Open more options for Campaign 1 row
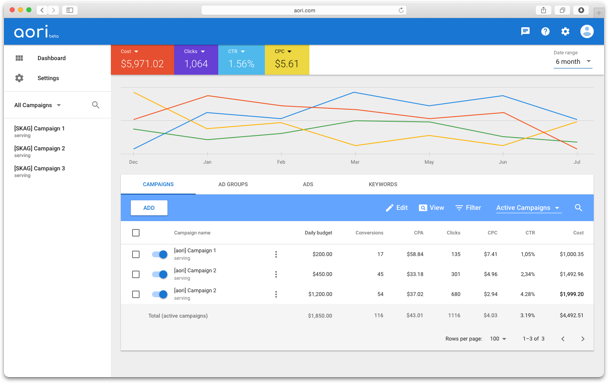Image resolution: width=608 pixels, height=383 pixels. point(276,254)
